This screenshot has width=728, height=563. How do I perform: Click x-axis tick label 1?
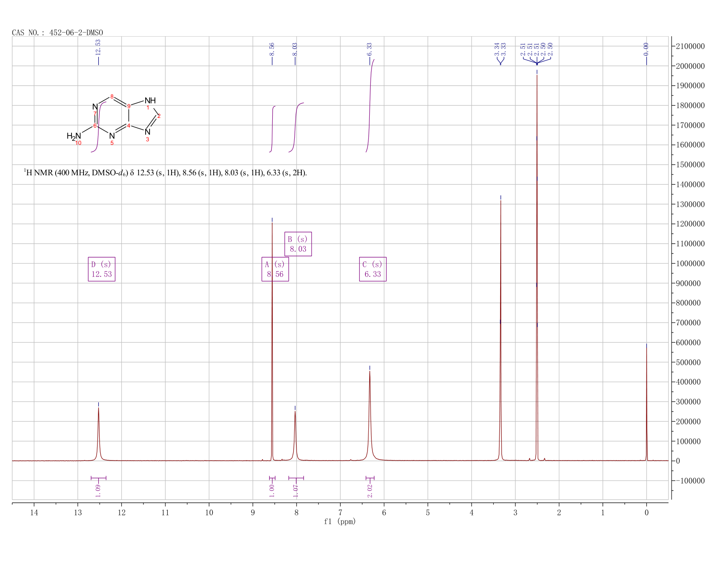pos(603,513)
